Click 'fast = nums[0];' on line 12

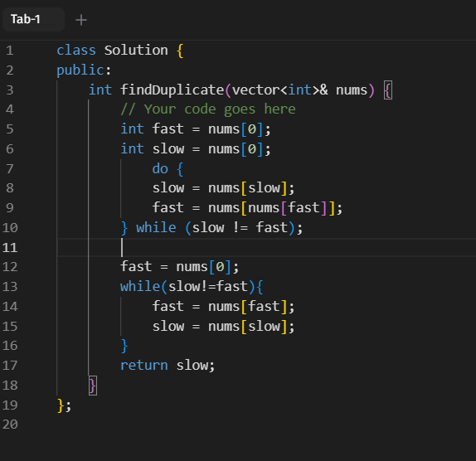(x=180, y=267)
